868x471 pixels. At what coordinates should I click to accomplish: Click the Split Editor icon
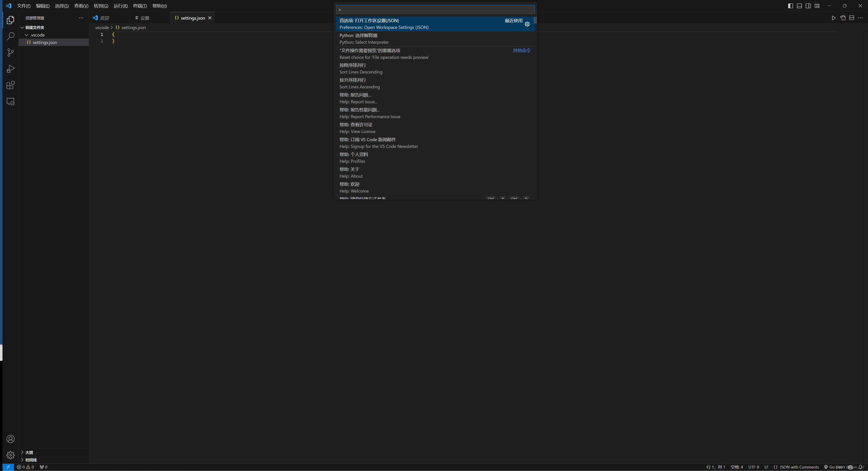(x=852, y=18)
